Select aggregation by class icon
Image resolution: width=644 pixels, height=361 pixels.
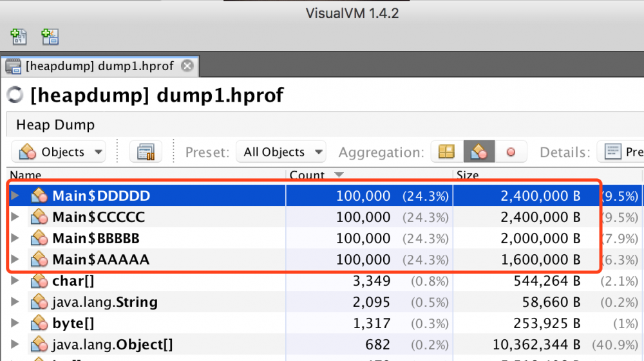[x=479, y=152]
